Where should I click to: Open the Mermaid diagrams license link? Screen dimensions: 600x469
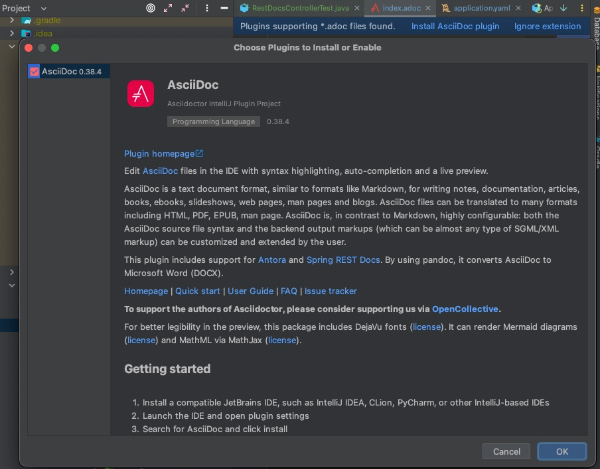(141, 340)
